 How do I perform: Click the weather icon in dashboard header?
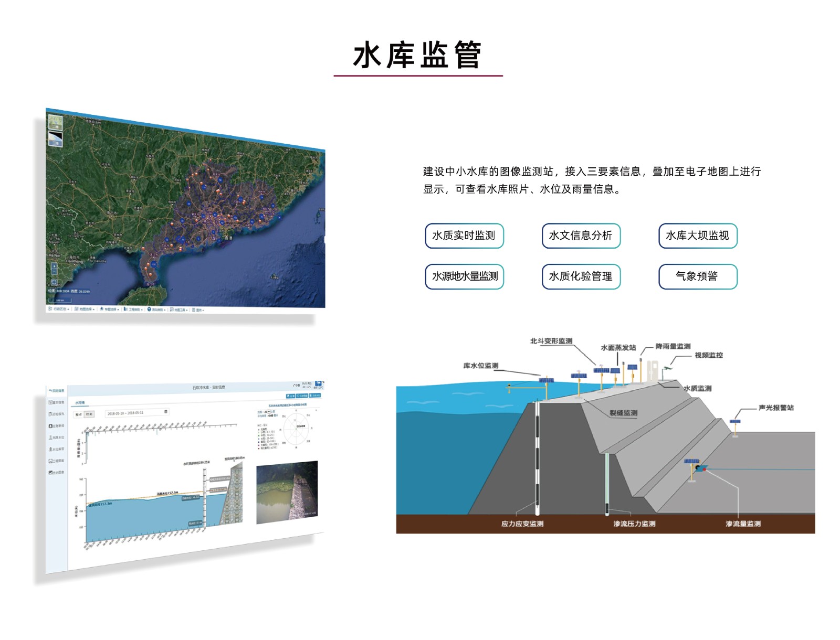click(x=318, y=383)
